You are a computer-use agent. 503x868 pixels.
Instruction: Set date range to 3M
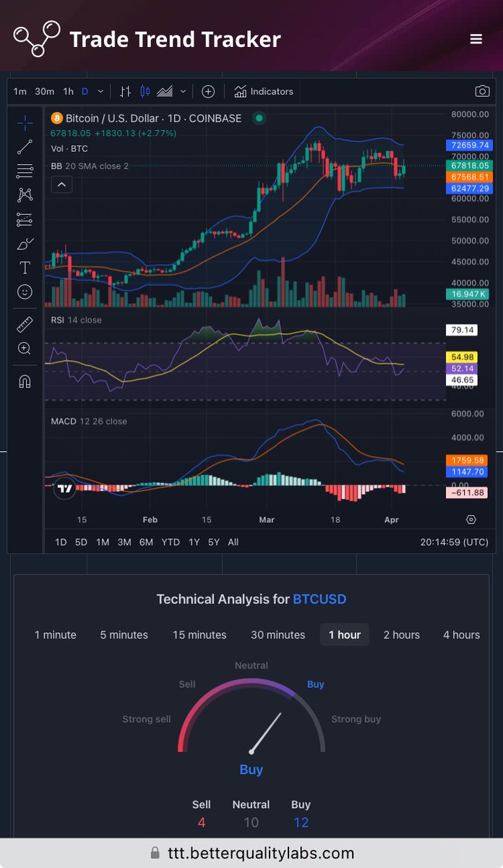[124, 542]
